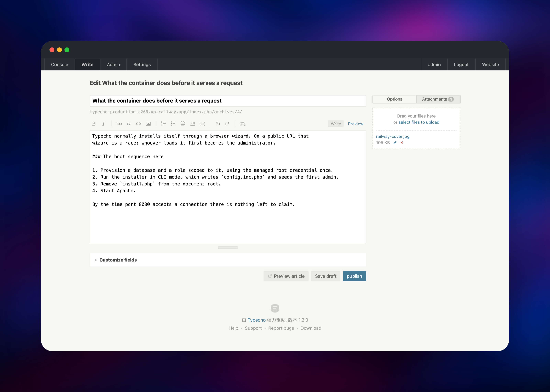The width and height of the screenshot is (550, 392).
Task: Edit the railway-cover.jpg attachment via pencil icon
Action: (x=395, y=143)
